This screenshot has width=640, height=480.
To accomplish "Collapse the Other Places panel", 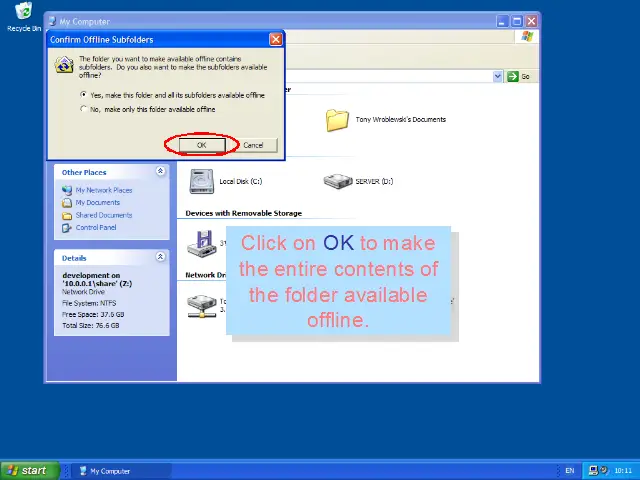I will [x=160, y=172].
